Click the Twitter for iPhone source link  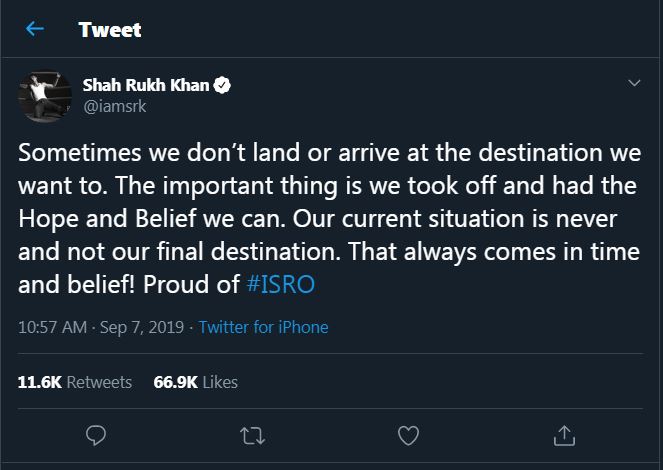point(263,327)
